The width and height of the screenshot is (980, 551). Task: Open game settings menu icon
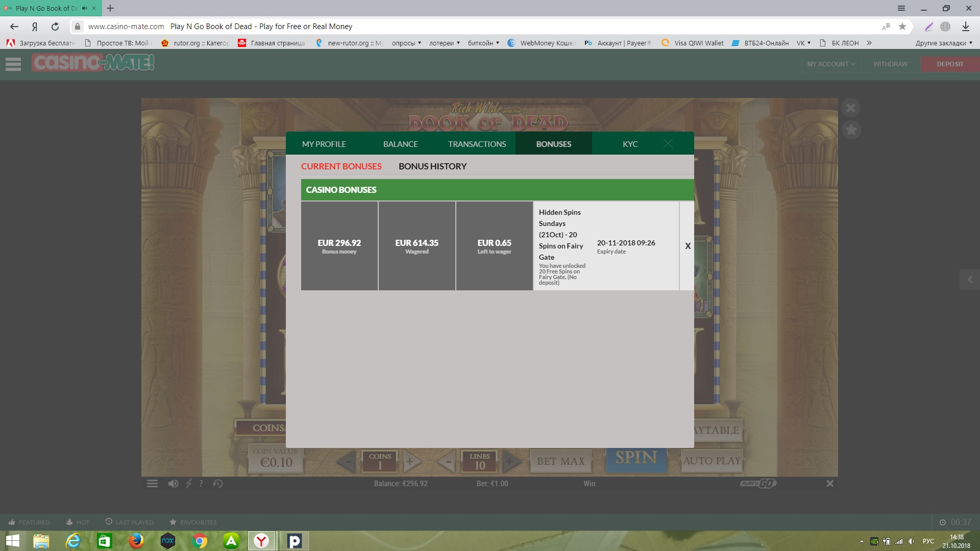tap(152, 484)
